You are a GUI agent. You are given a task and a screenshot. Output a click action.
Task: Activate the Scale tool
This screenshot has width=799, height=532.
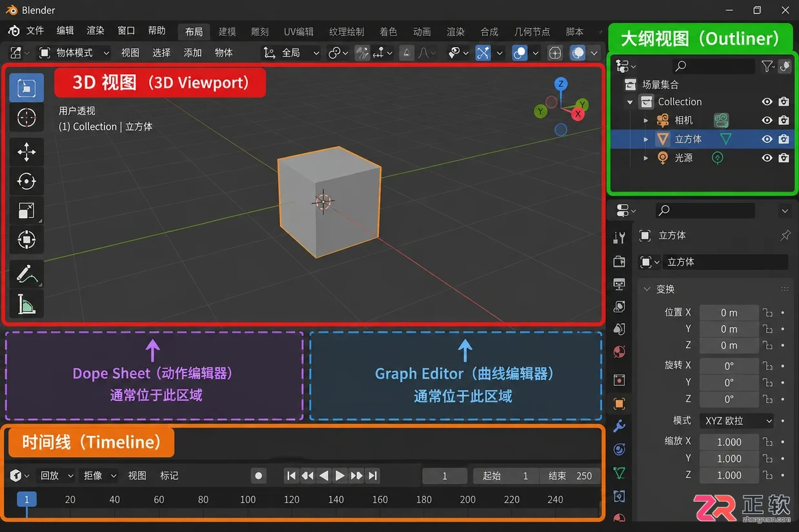[26, 211]
